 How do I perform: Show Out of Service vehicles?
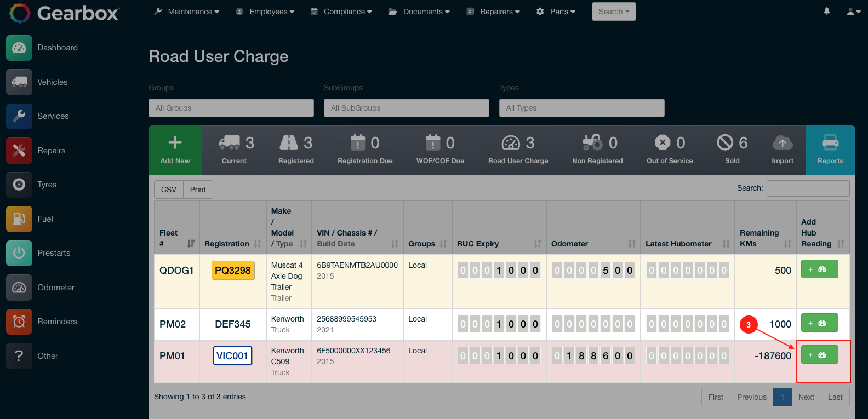[x=669, y=150]
